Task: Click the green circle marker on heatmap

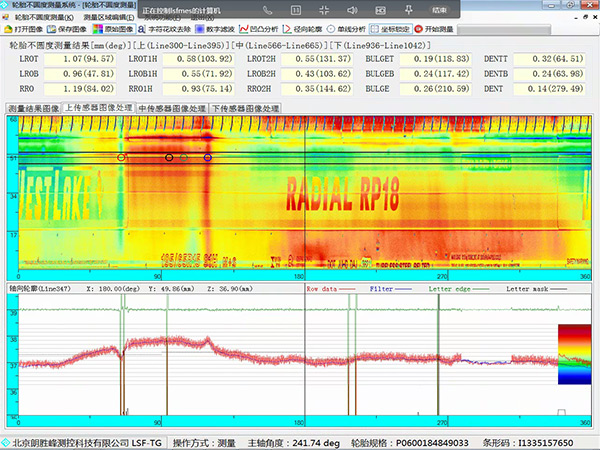Action: point(184,157)
